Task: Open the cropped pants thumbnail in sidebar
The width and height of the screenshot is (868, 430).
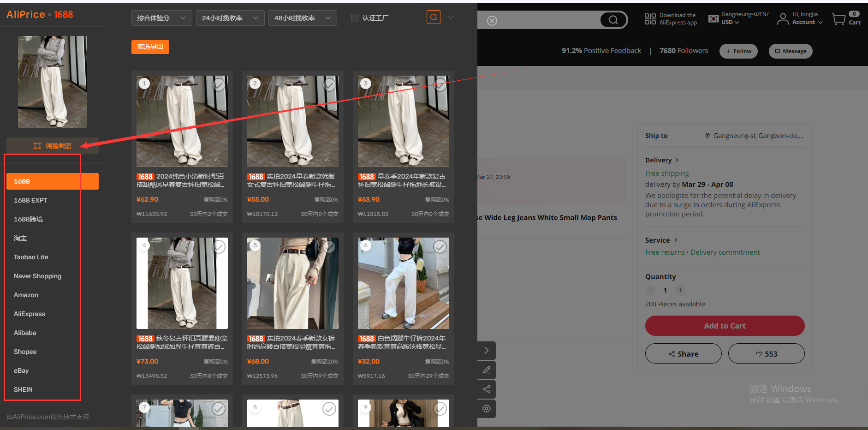Action: tap(53, 82)
